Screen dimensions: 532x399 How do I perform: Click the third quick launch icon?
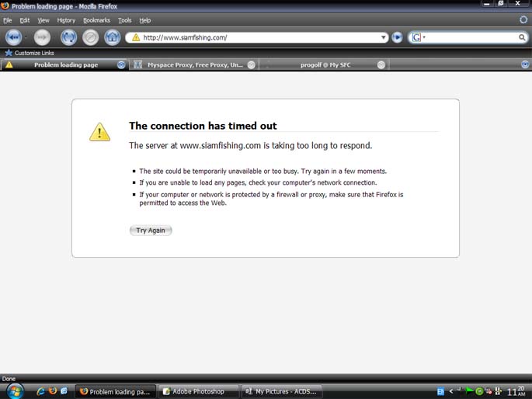[x=64, y=391]
